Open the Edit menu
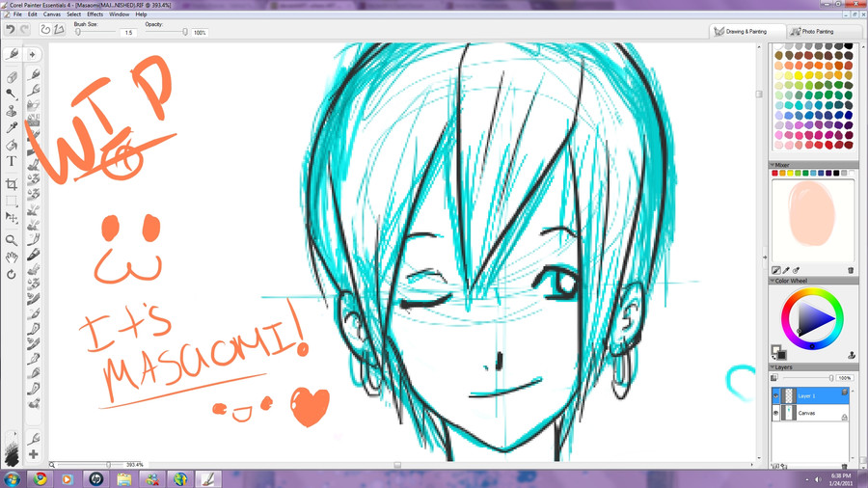 point(33,14)
